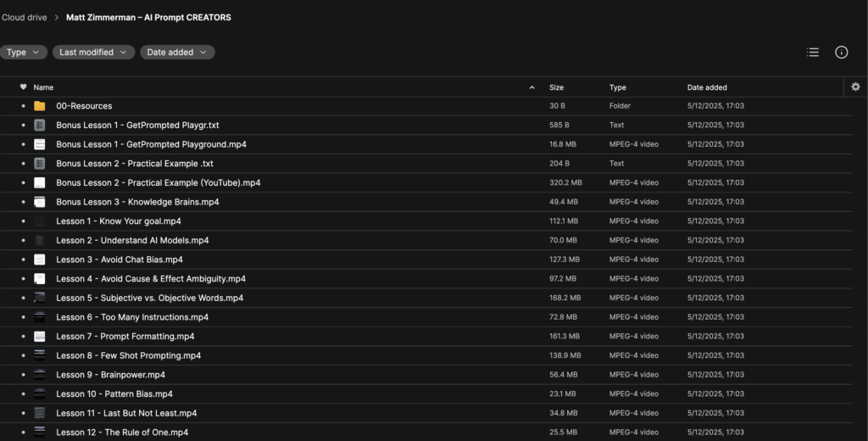
Task: Sort by Date added column header
Action: [707, 87]
